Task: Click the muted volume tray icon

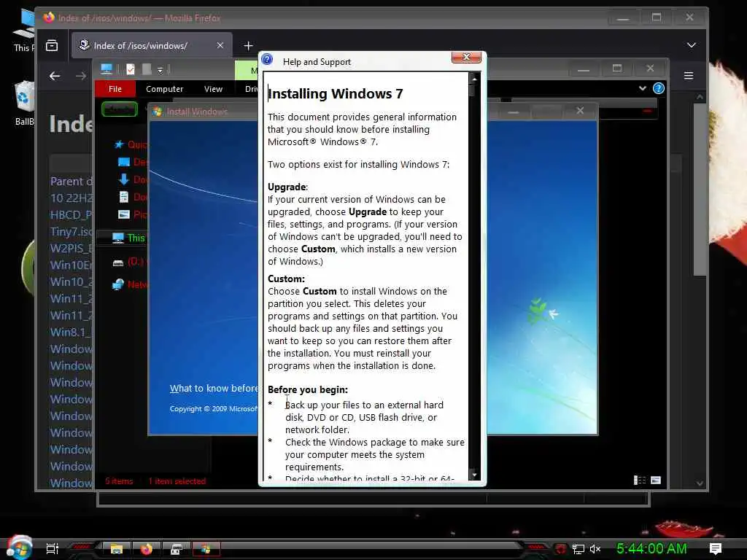Action: (x=595, y=549)
